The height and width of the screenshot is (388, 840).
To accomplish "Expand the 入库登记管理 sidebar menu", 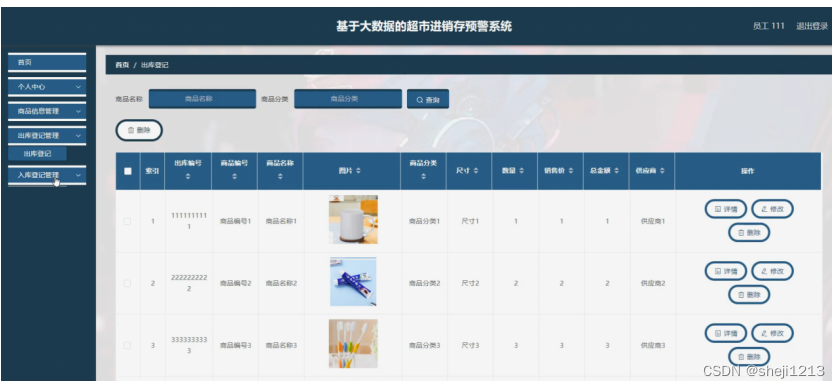I will 47,175.
